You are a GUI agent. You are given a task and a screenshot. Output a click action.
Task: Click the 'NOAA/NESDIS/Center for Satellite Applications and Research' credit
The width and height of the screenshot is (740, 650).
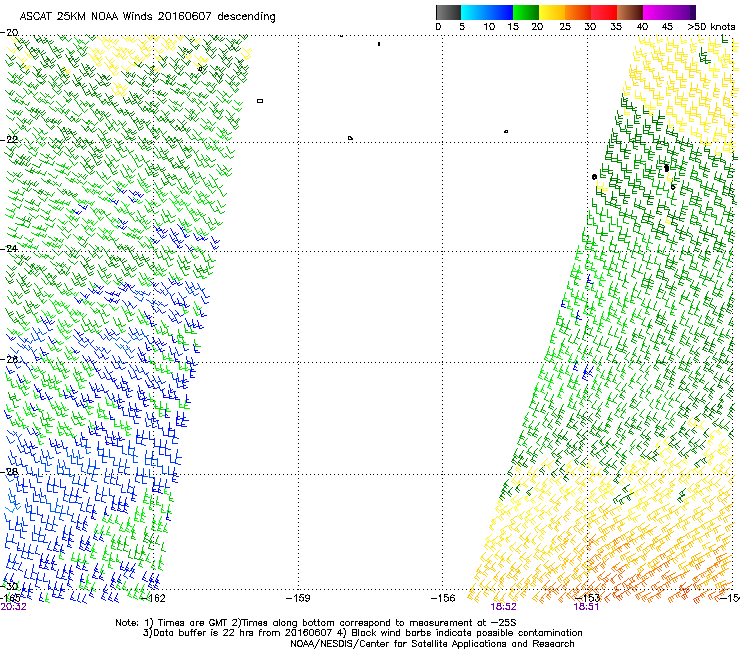[x=432, y=644]
